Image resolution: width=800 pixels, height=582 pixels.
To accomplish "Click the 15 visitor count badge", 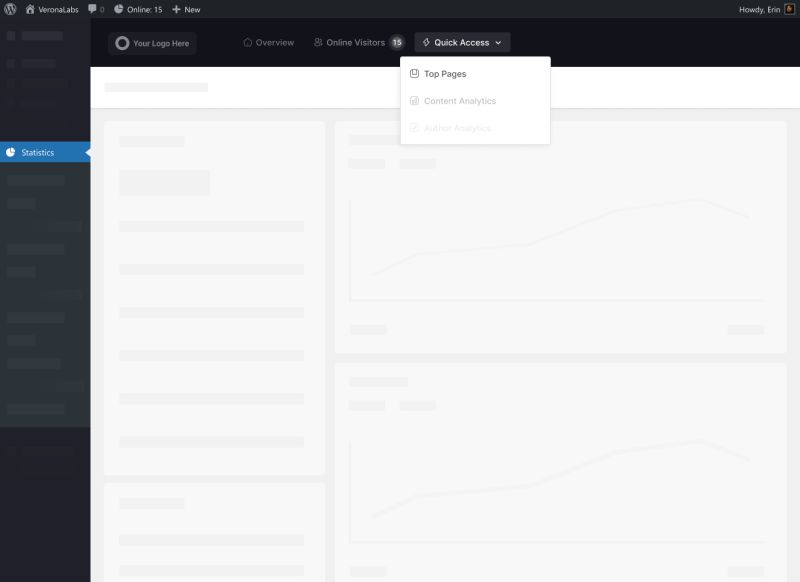I will [x=396, y=42].
